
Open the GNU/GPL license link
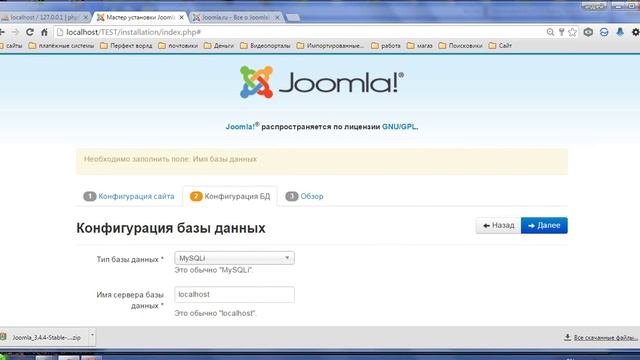[x=399, y=127]
